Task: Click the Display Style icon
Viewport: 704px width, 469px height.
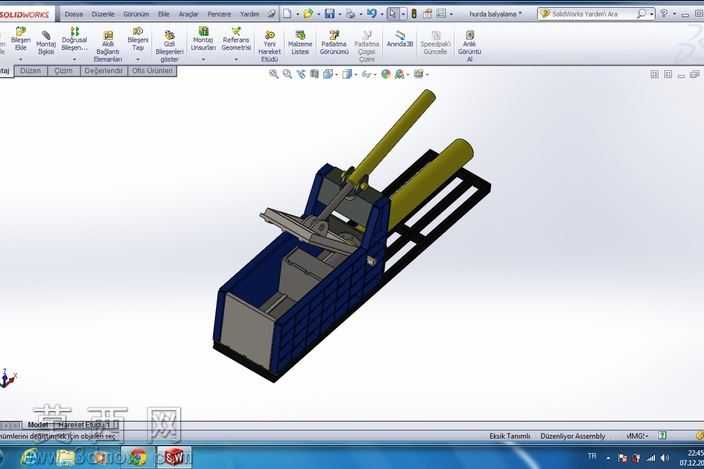Action: (347, 74)
